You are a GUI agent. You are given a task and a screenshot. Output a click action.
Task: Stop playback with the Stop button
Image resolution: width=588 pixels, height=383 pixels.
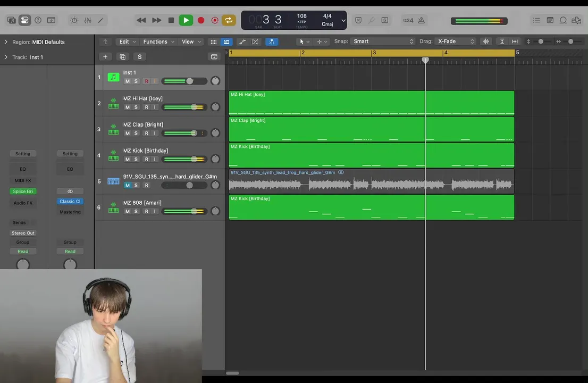pos(171,20)
